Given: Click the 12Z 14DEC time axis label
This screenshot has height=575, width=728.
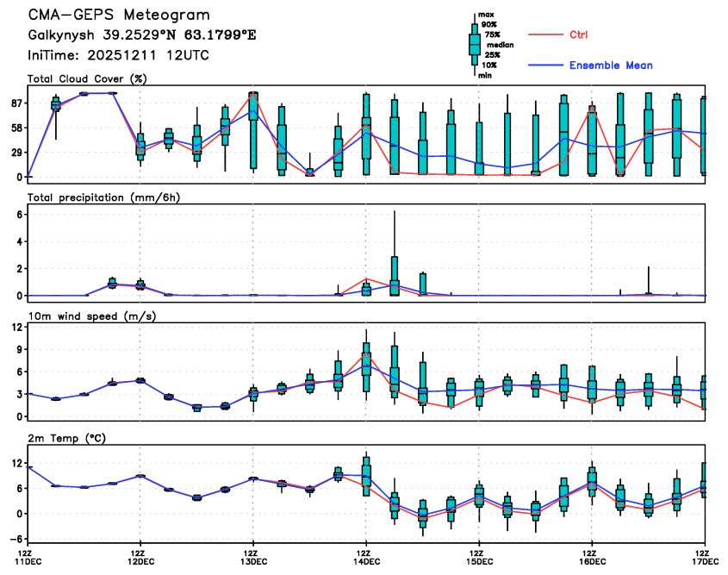Looking at the screenshot, I should click(368, 558).
